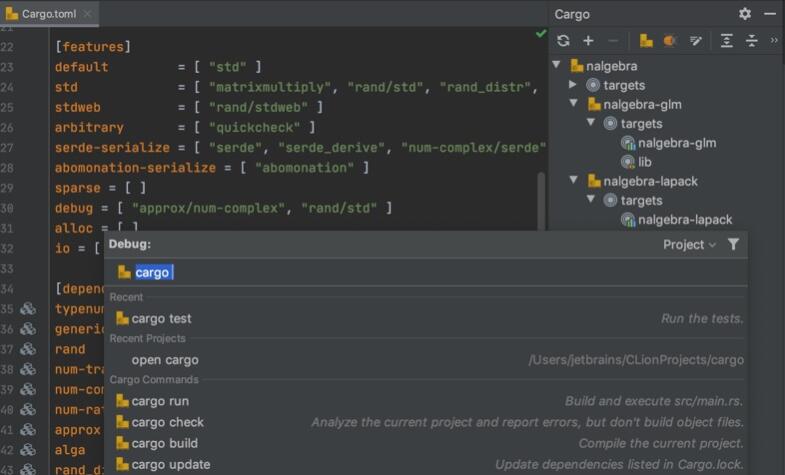Screen dimensions: 785x475
Task: Hide the Cargo tool window
Action: pos(770,14)
